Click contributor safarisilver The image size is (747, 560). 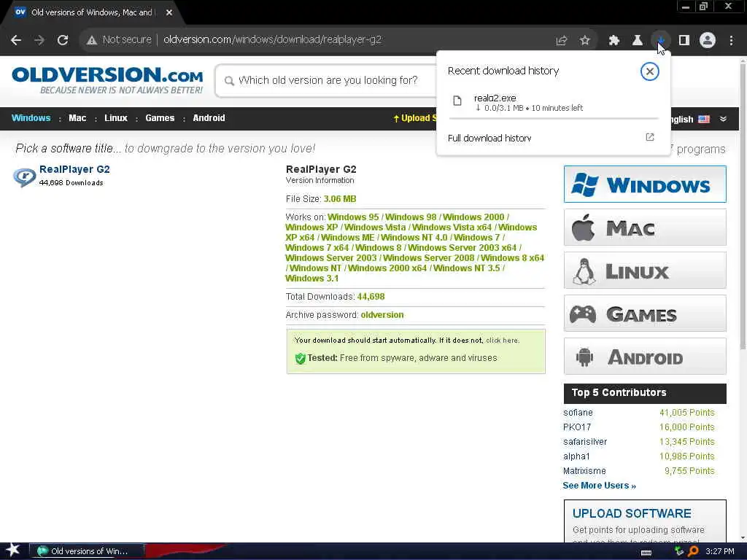[x=585, y=442]
